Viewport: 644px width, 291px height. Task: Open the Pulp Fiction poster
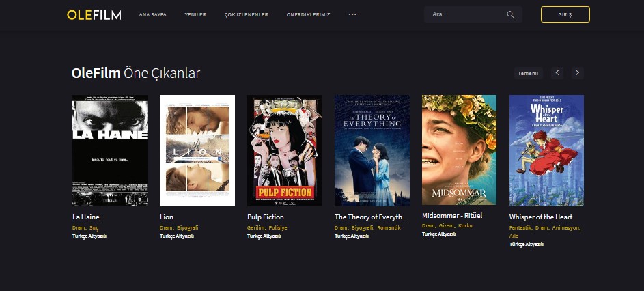click(285, 150)
